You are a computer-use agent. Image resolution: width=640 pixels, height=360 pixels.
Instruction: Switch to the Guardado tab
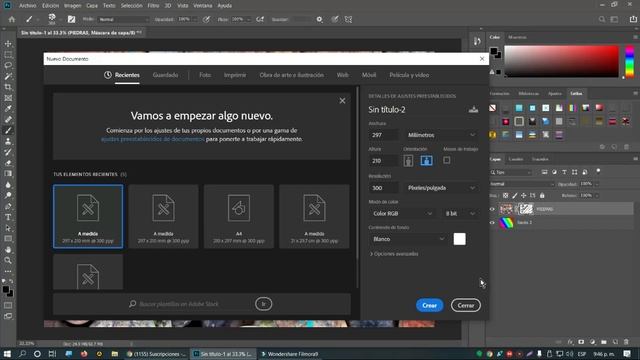[165, 75]
